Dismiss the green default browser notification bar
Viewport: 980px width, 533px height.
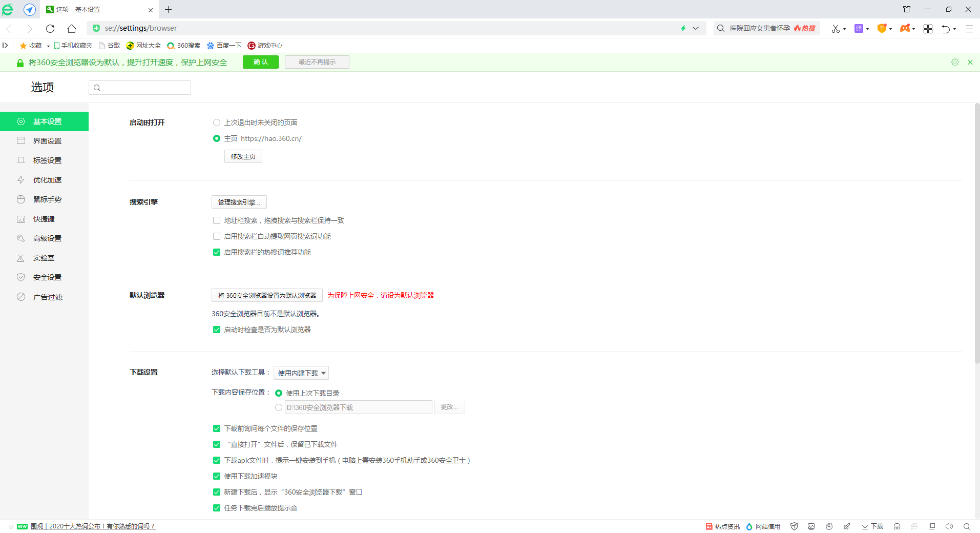click(x=970, y=62)
